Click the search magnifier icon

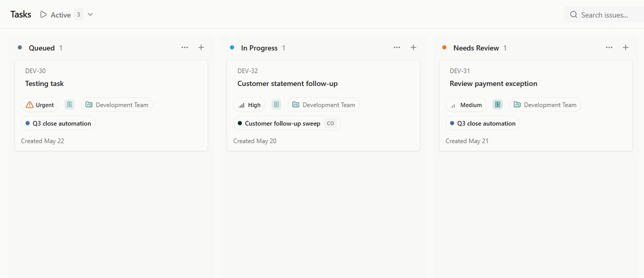pyautogui.click(x=573, y=15)
